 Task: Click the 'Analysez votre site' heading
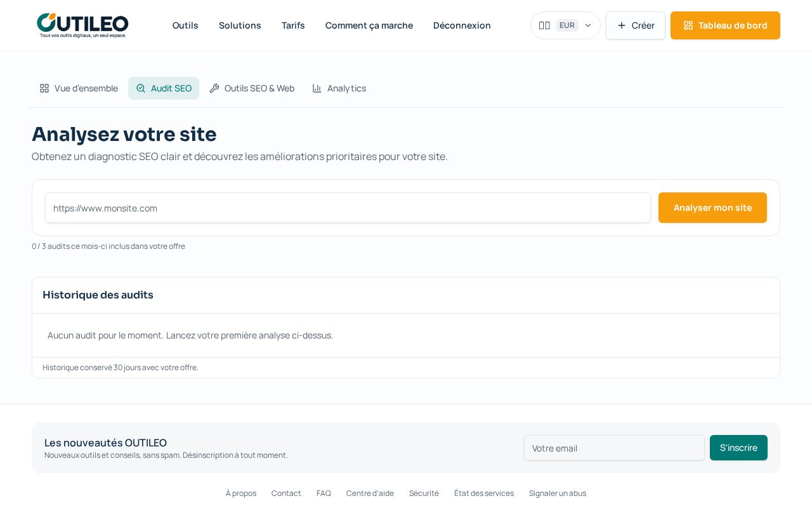coord(124,134)
